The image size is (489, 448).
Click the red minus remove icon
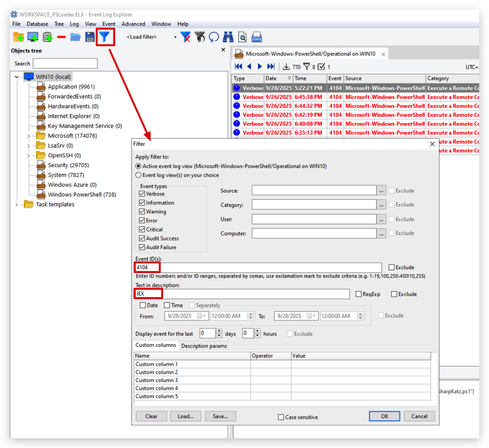(x=62, y=37)
